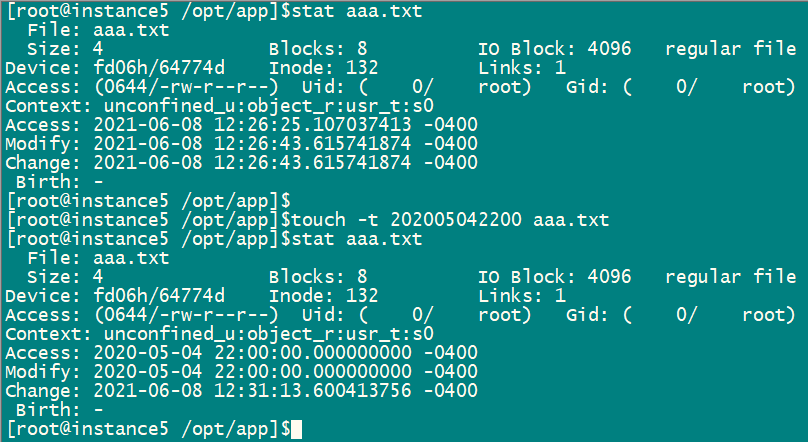Screen dimensions: 808x442
Task: Click Modify time 2020-05-04 22:00:00.000000000
Action: tap(252, 372)
